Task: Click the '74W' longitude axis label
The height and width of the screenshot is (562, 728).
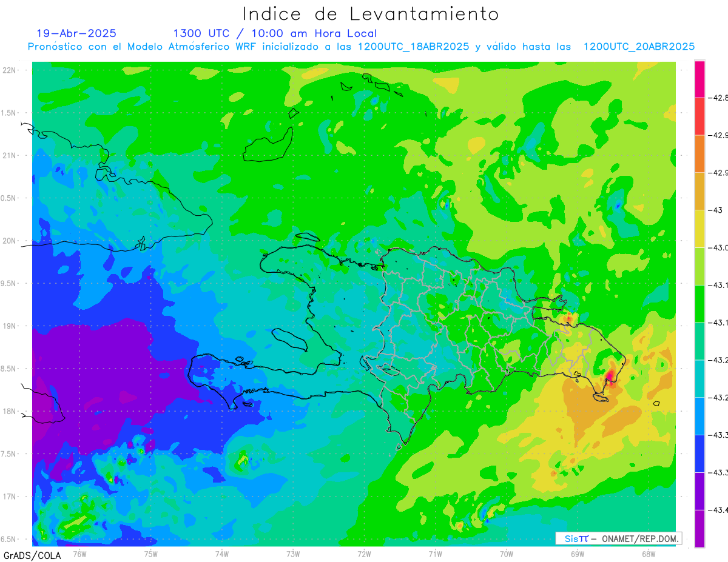Action: (221, 554)
